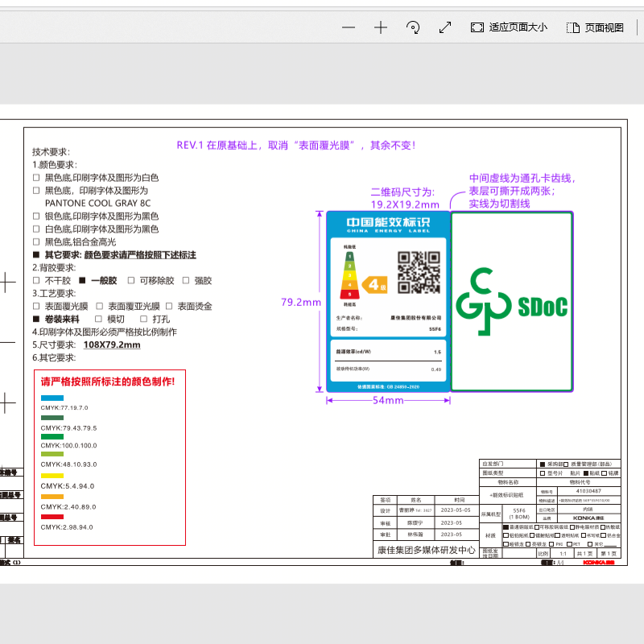This screenshot has width=644, height=644.
Task: Click the dark green CMYK:79.43.79.5 swatch
Action: [x=52, y=418]
